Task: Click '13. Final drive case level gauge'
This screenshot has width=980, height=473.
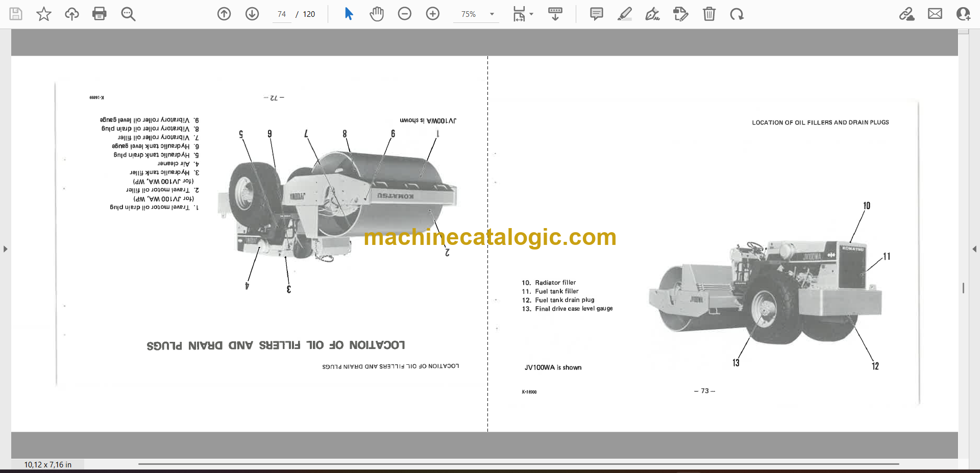Action: click(567, 308)
